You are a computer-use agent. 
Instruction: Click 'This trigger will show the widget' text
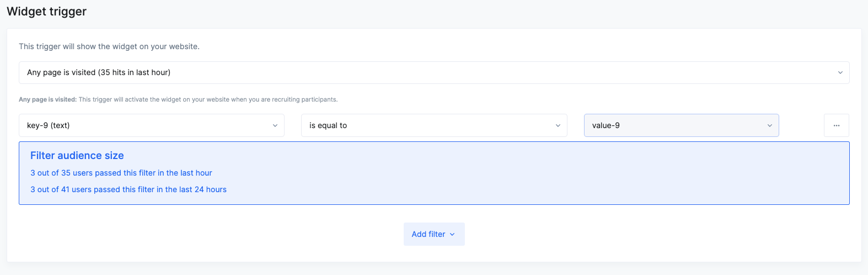tap(109, 46)
